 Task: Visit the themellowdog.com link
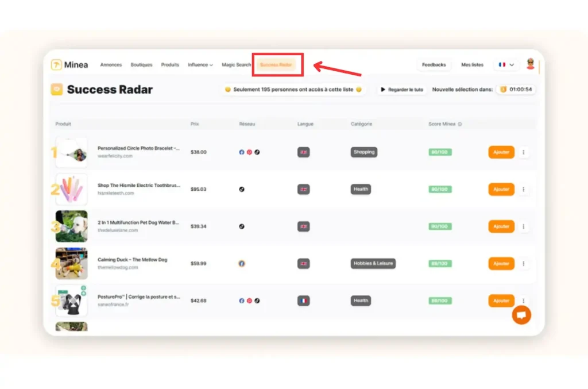(x=118, y=267)
